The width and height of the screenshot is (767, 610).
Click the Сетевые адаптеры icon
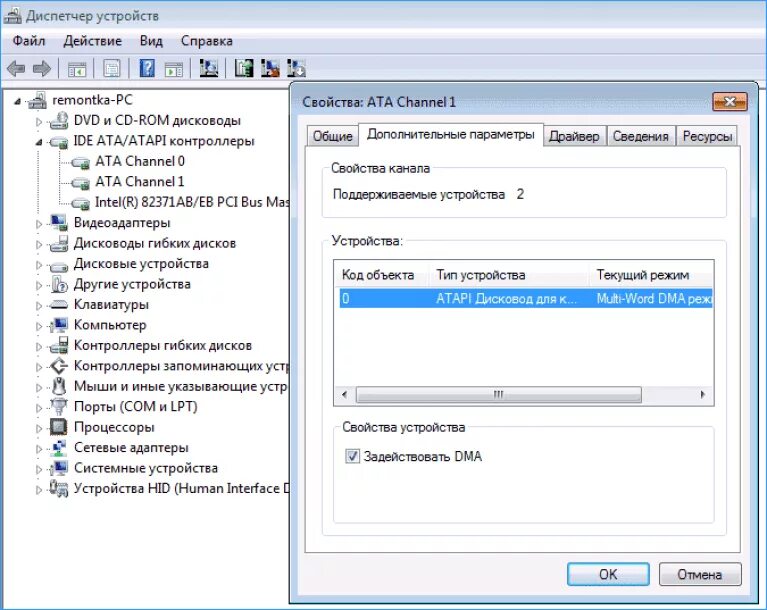pos(59,448)
